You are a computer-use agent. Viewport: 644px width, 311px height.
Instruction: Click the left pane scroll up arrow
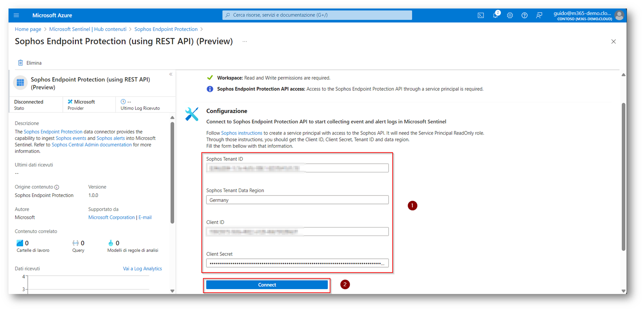point(172,118)
